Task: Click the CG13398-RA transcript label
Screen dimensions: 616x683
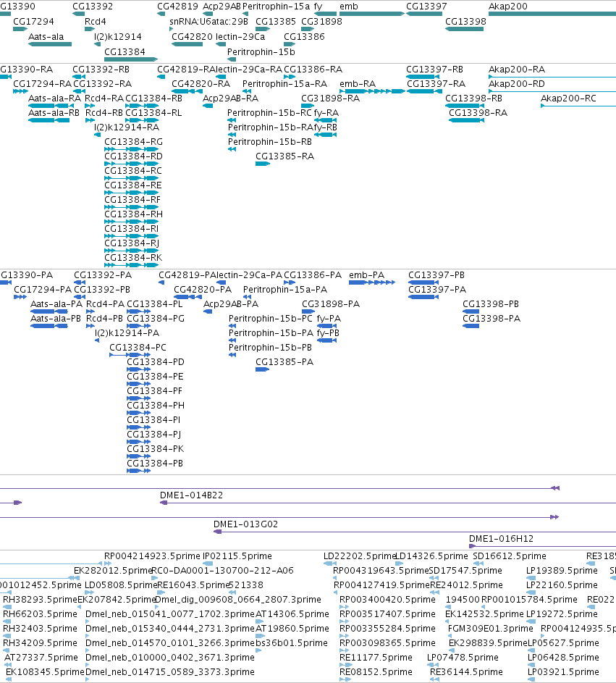Action: tap(478, 113)
